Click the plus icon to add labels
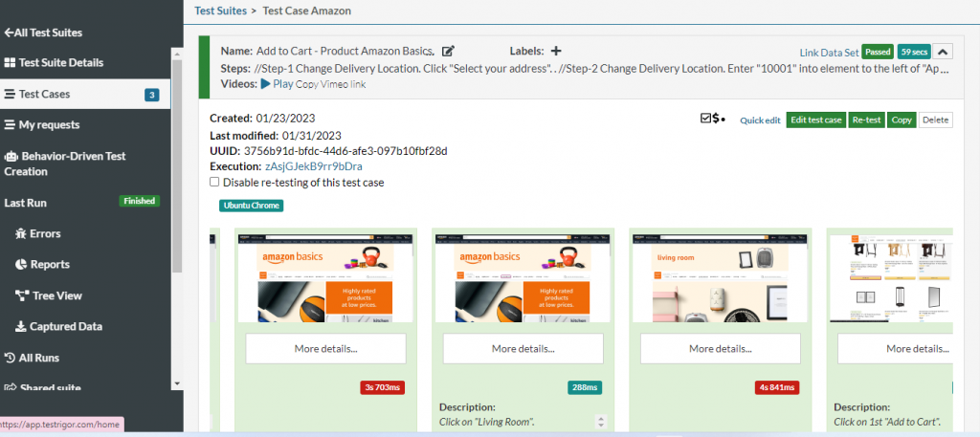 point(556,52)
